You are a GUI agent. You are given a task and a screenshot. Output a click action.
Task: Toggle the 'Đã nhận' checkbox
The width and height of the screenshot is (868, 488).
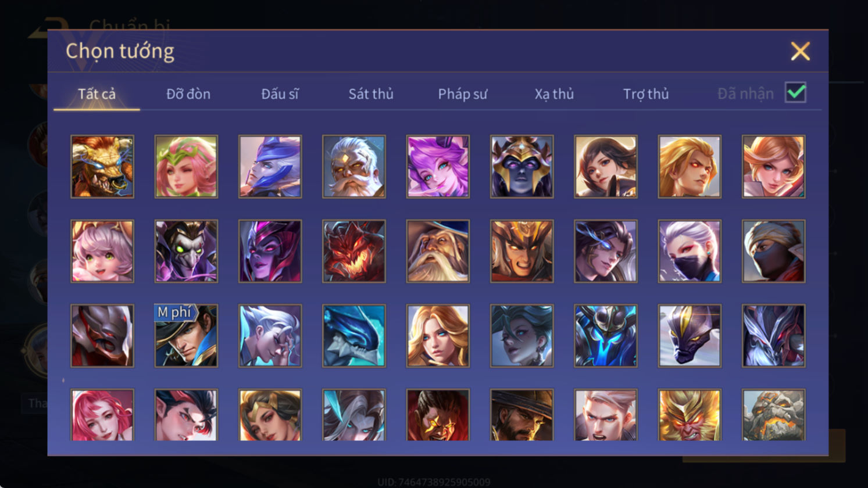(795, 92)
